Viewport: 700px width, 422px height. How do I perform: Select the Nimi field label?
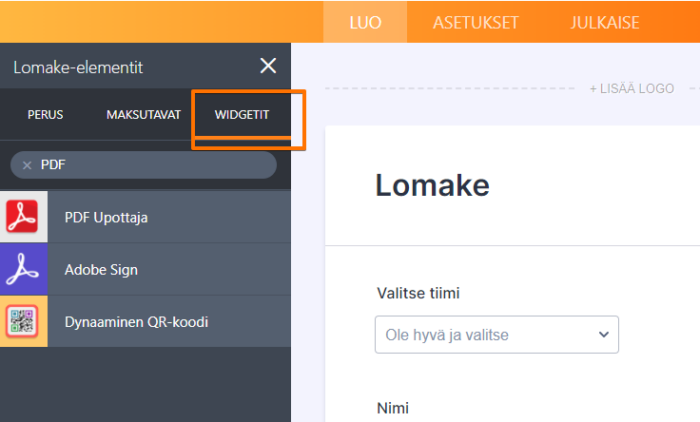[x=392, y=407]
